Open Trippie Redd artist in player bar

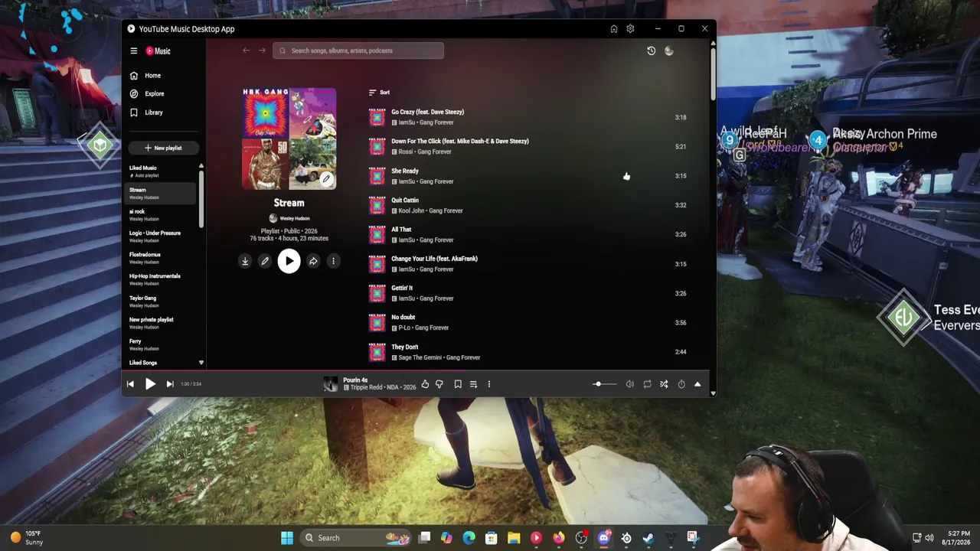click(x=367, y=388)
